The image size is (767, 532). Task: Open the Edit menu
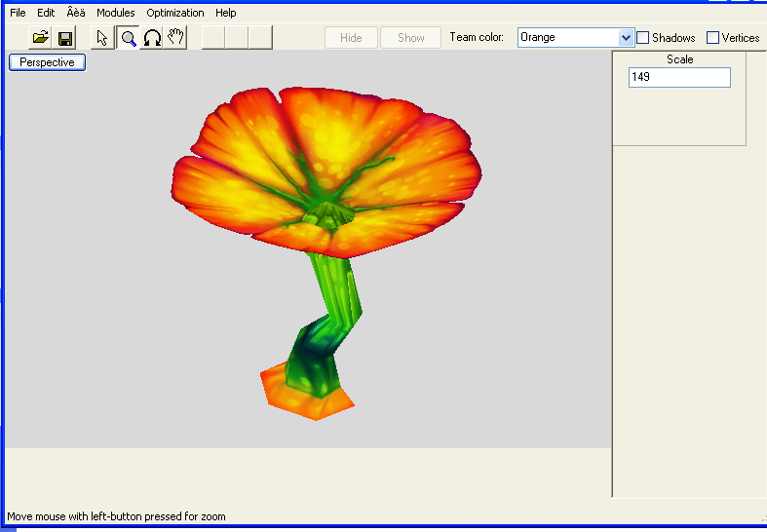(x=46, y=13)
